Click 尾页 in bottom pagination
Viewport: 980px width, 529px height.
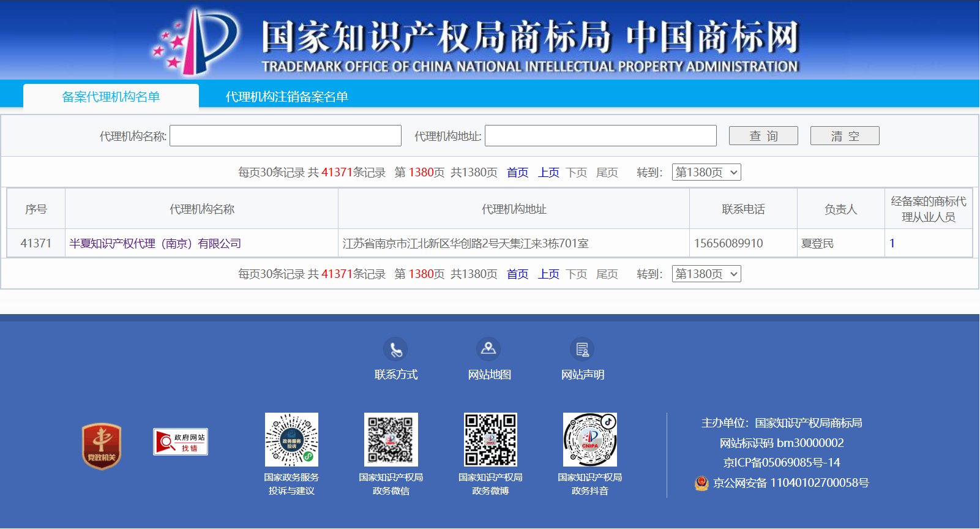point(607,274)
